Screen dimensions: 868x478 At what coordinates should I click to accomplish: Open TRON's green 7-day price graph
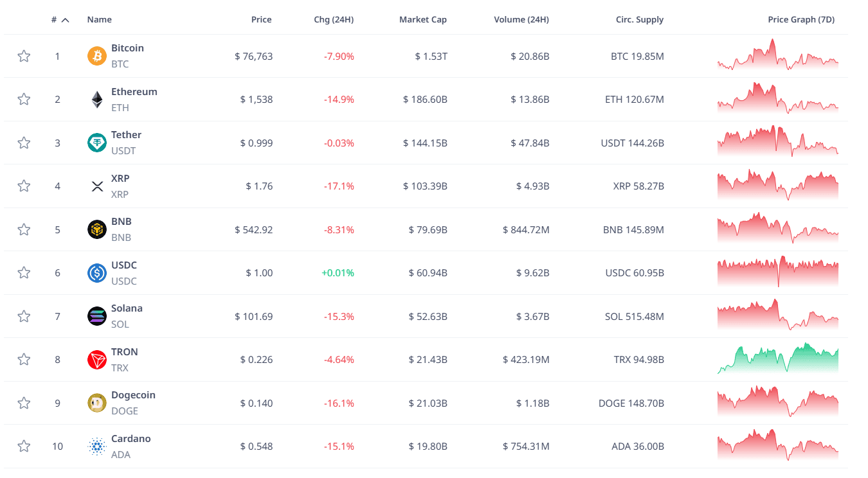(778, 360)
